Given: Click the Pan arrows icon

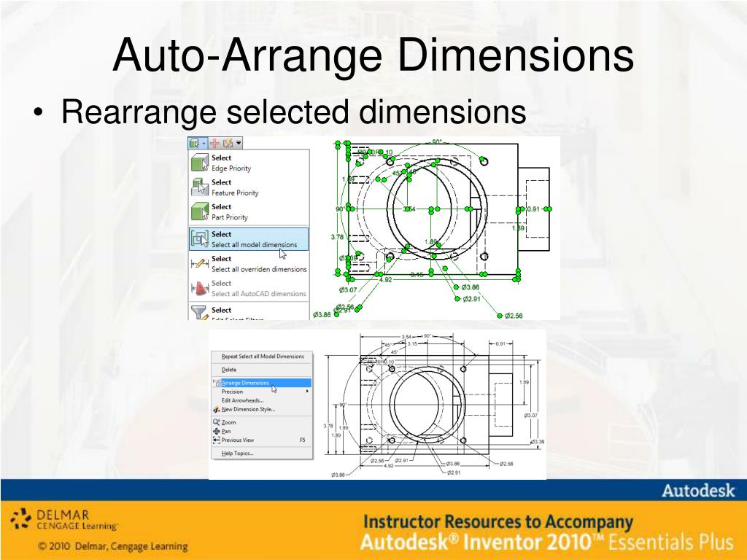Looking at the screenshot, I should (217, 432).
